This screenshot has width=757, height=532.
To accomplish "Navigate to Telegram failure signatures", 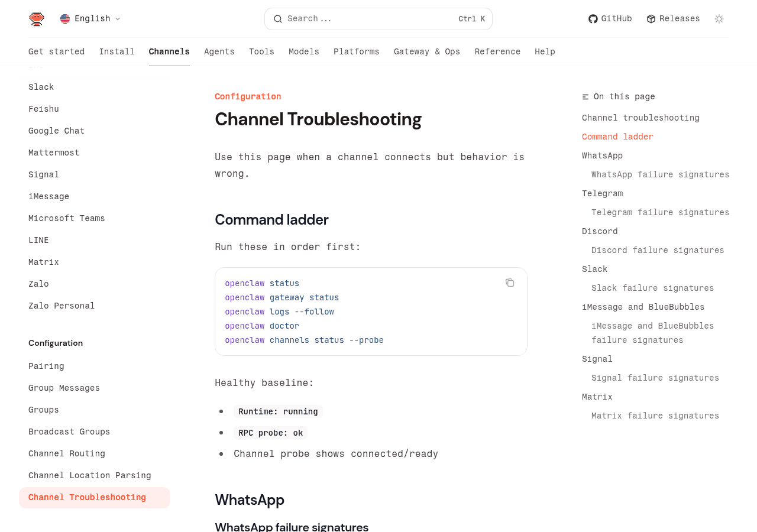I will coord(660,211).
